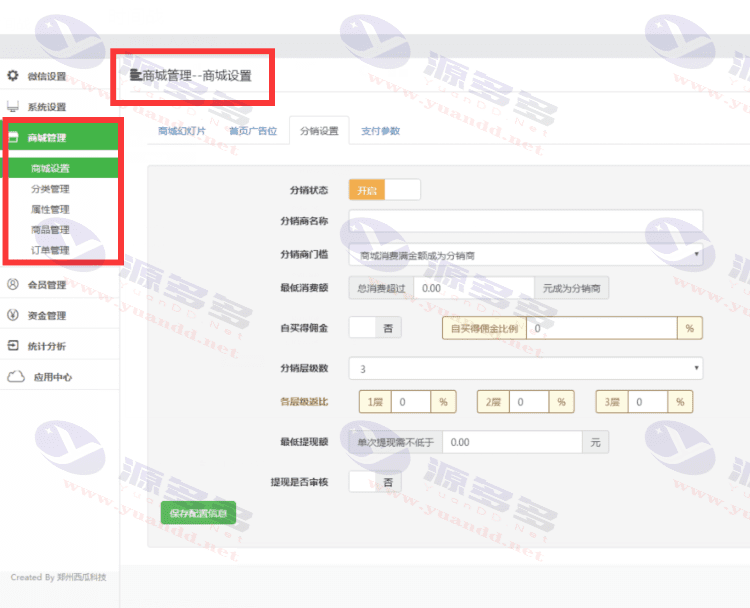The height and width of the screenshot is (608, 750).
Task: Toggle the 提现是否审核 switch
Action: coord(375,482)
